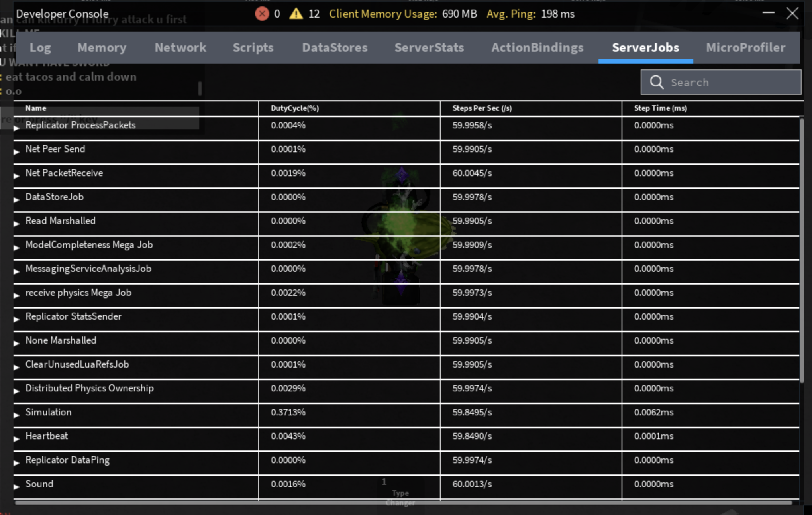The width and height of the screenshot is (812, 515).
Task: Click the red error count icon
Action: 262,14
